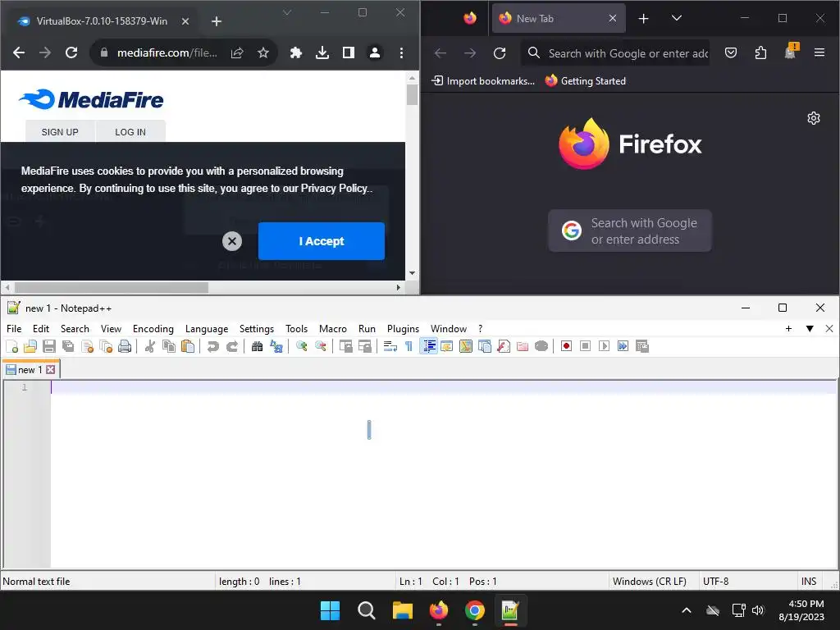Dismiss cookie banner with round X
Screen dimensions: 840x630
pyautogui.click(x=232, y=241)
